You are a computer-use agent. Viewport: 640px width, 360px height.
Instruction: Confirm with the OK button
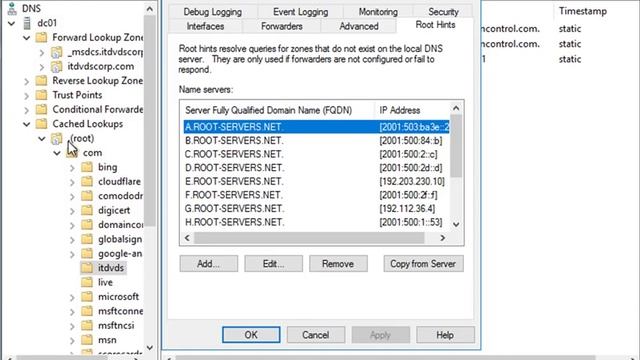(x=251, y=335)
